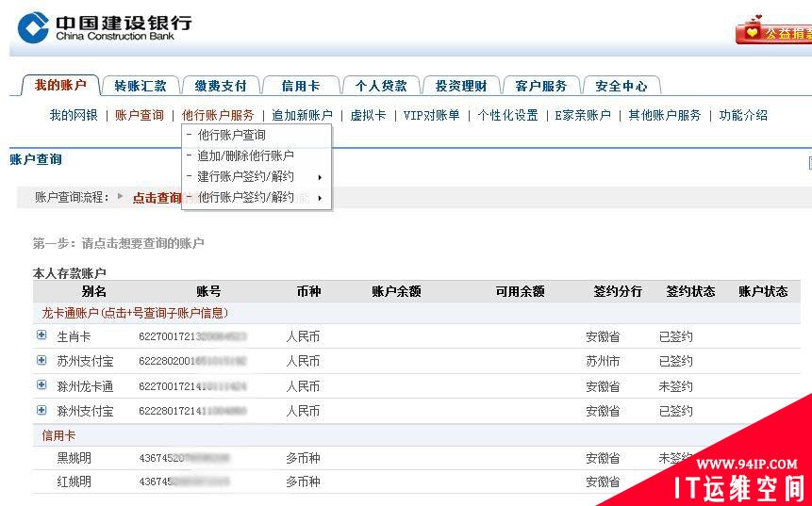Open the 公益捐款 donation banner
The width and height of the screenshot is (812, 506).
(x=773, y=31)
